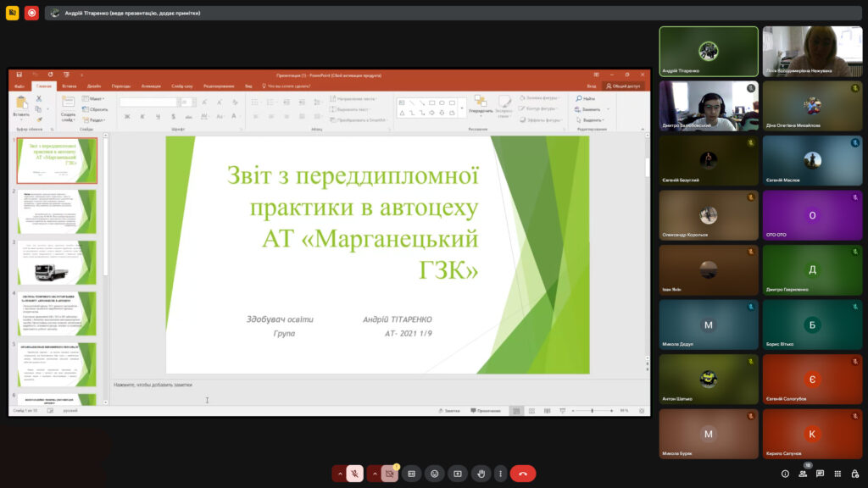Screen dimensions: 868x488
Task: Open meeting details info icon
Action: [x=785, y=474]
